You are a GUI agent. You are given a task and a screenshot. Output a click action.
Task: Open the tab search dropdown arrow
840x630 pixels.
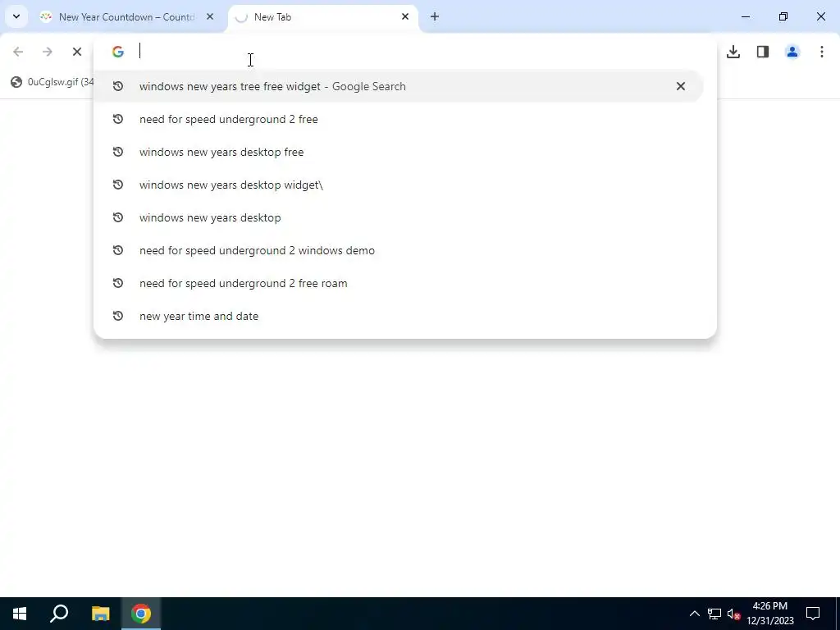coord(16,16)
